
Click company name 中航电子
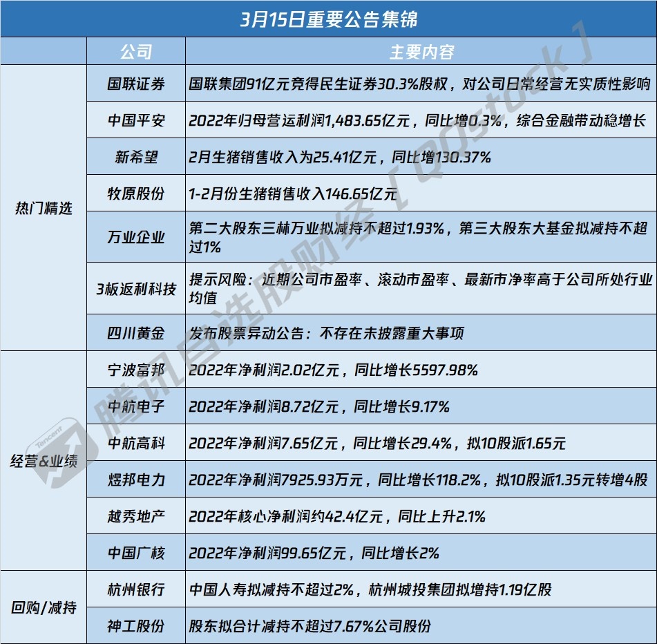click(x=136, y=406)
